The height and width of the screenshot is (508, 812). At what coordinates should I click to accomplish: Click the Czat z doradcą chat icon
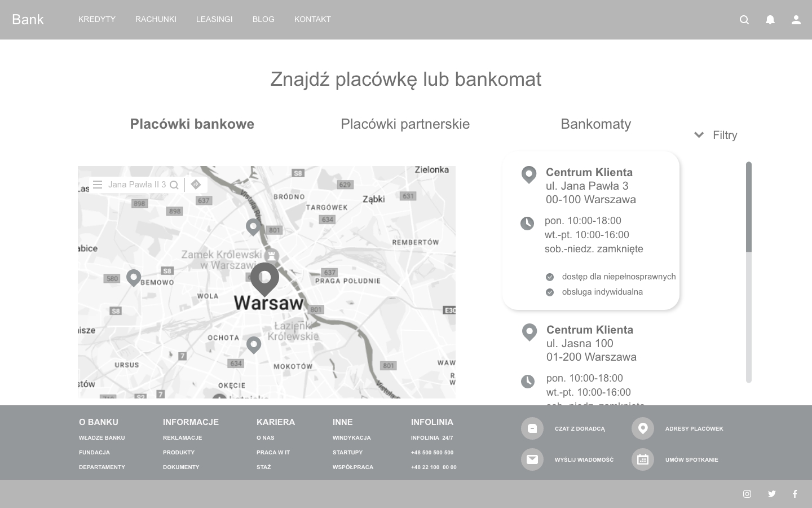pos(532,428)
